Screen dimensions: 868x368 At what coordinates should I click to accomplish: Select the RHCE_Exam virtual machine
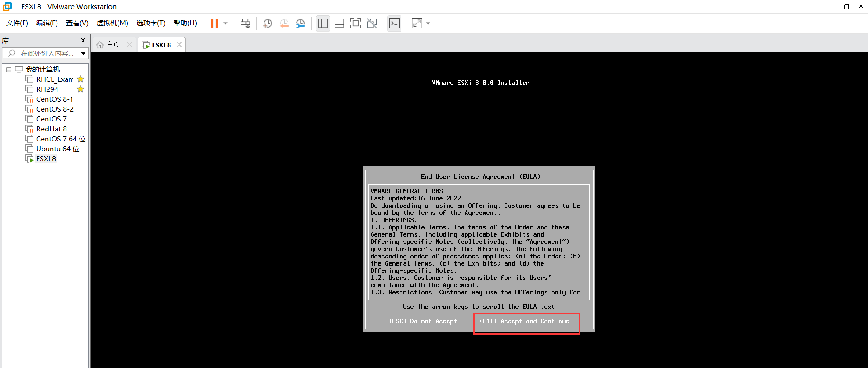(x=54, y=79)
